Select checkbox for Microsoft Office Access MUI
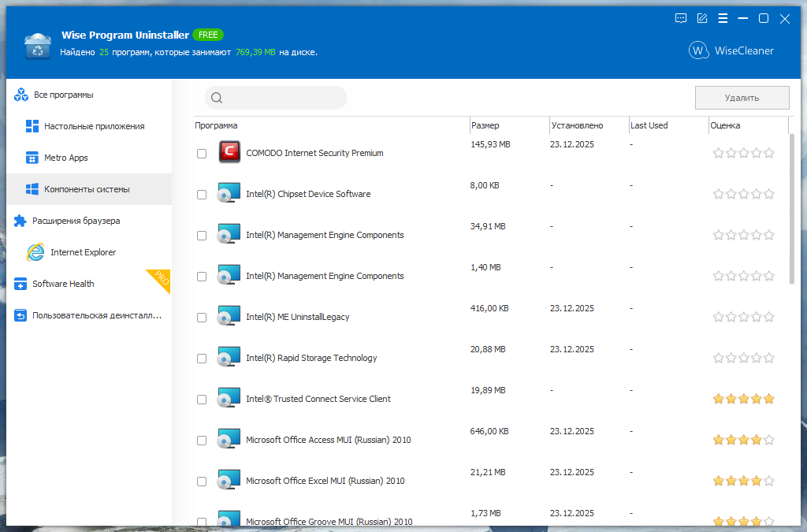Screen dimensions: 807x532 point(202,441)
